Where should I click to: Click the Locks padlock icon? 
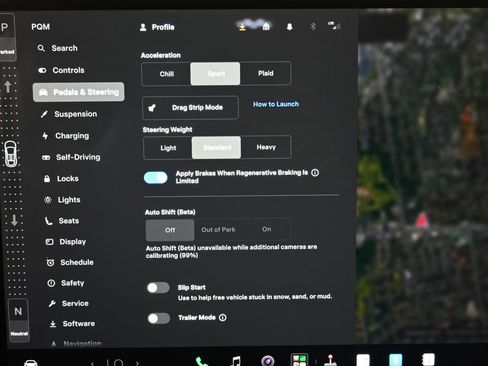pos(47,179)
